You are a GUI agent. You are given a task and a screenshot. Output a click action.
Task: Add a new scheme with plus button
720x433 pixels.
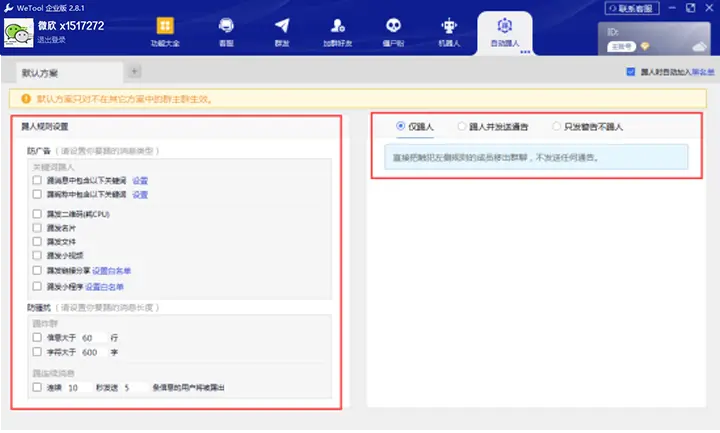[135, 71]
